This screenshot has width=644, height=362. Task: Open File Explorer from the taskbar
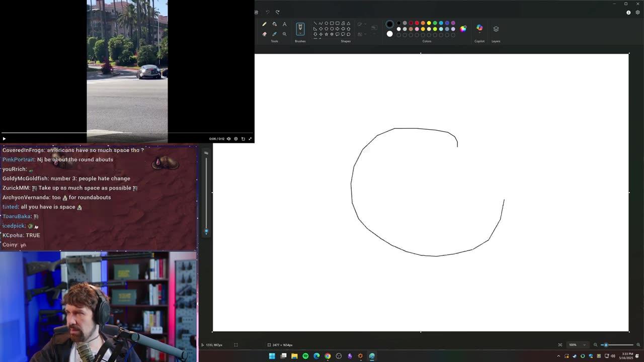294,356
